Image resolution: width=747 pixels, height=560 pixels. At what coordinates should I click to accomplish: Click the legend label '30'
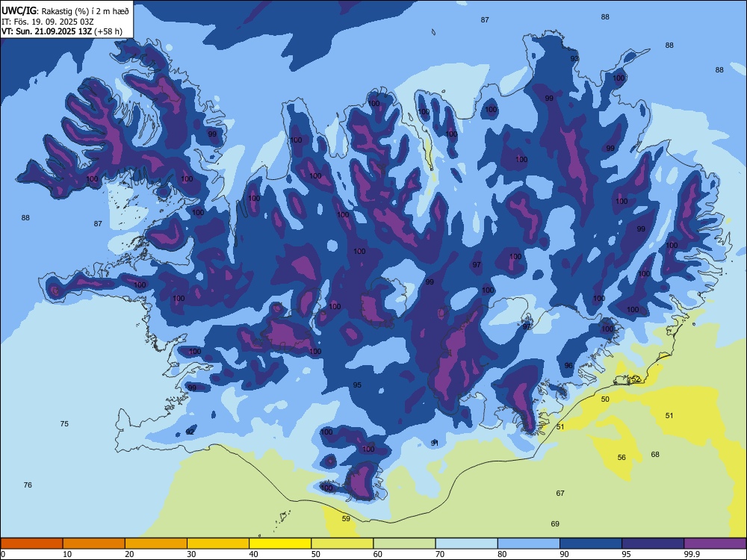pyautogui.click(x=191, y=554)
